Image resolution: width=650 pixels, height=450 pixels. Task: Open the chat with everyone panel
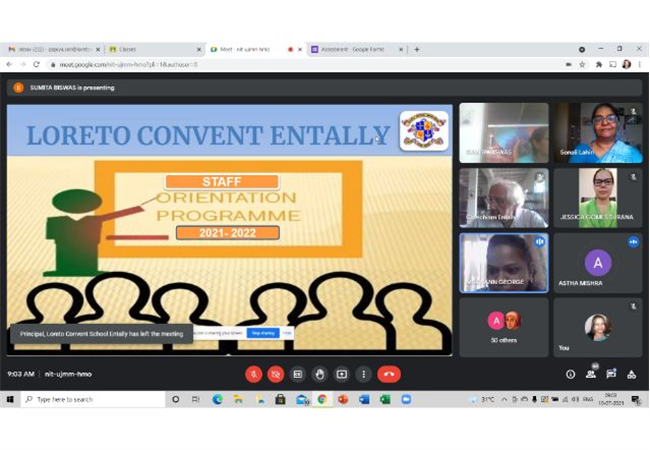pos(611,374)
